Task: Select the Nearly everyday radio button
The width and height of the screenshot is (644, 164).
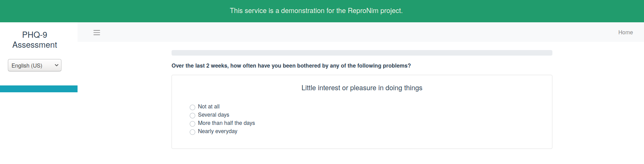Action: [192, 132]
